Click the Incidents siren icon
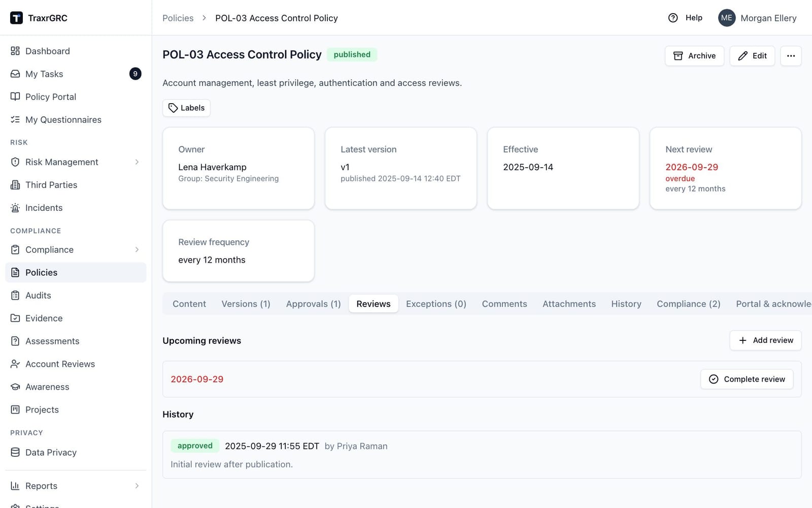The width and height of the screenshot is (812, 508). coord(15,208)
